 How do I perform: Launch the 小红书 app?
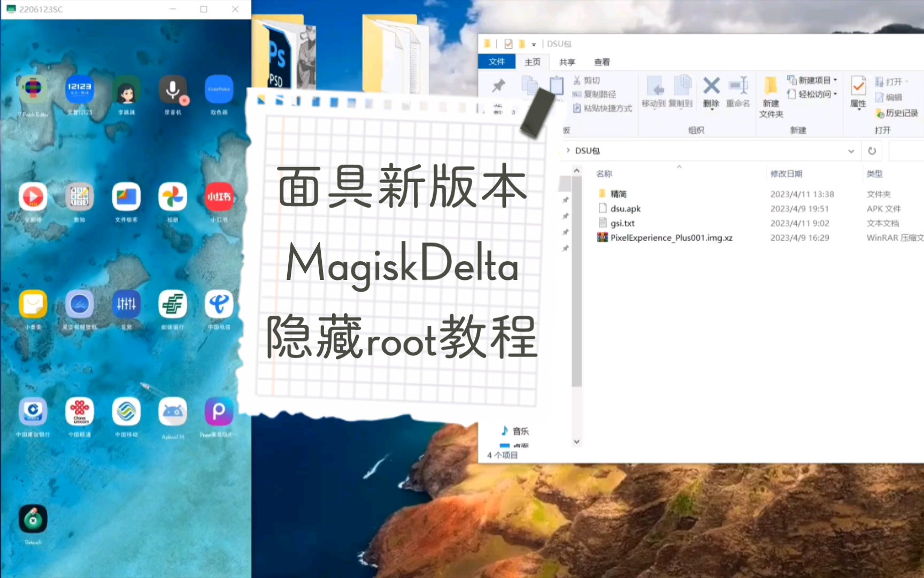[x=219, y=197]
